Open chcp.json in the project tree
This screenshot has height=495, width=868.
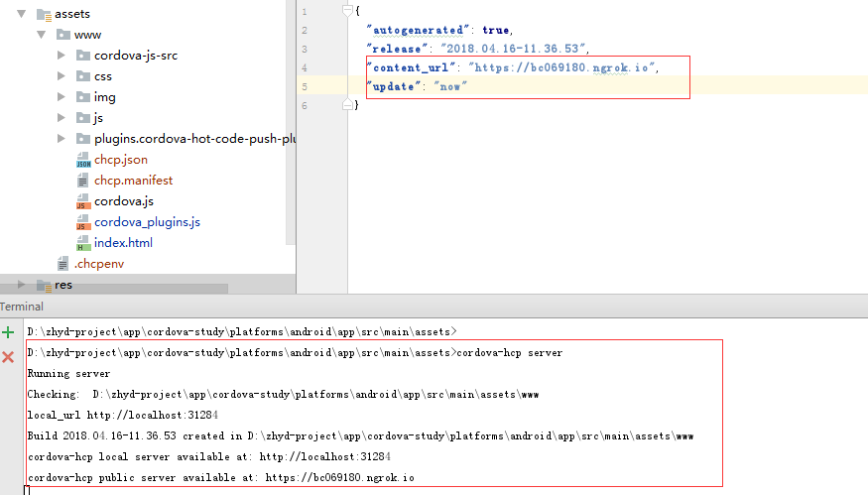click(121, 160)
